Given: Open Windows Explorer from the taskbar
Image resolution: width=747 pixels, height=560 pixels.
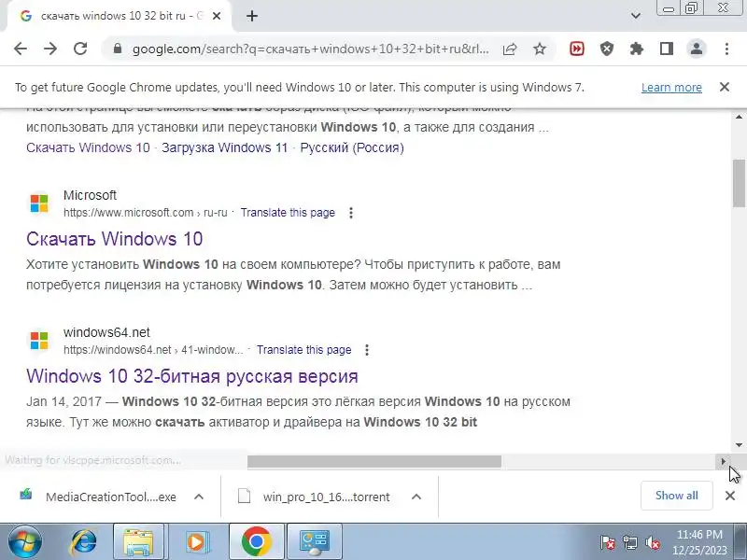Looking at the screenshot, I should click(x=138, y=541).
